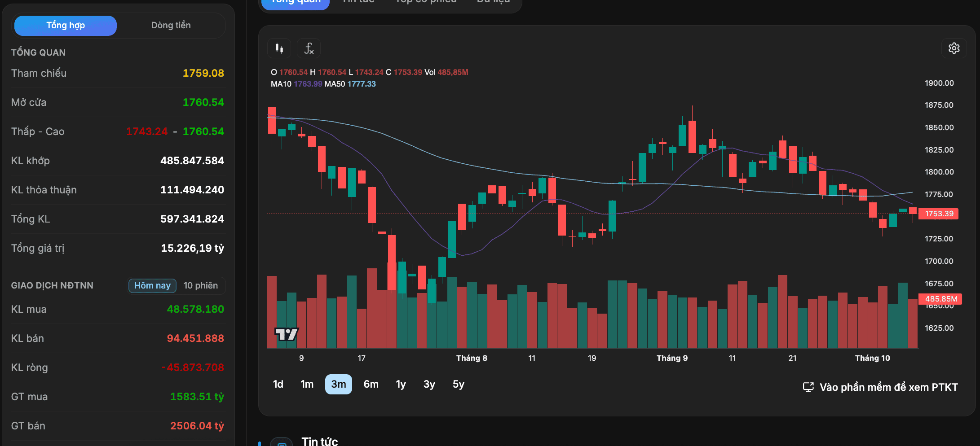Set chart range to 6m
This screenshot has height=446, width=980.
point(371,385)
